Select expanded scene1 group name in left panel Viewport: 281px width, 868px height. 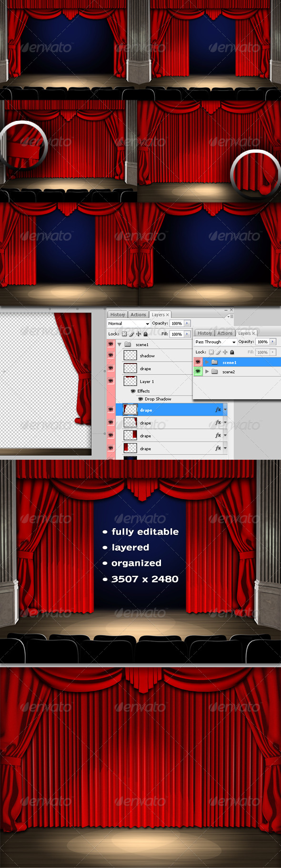pos(142,345)
